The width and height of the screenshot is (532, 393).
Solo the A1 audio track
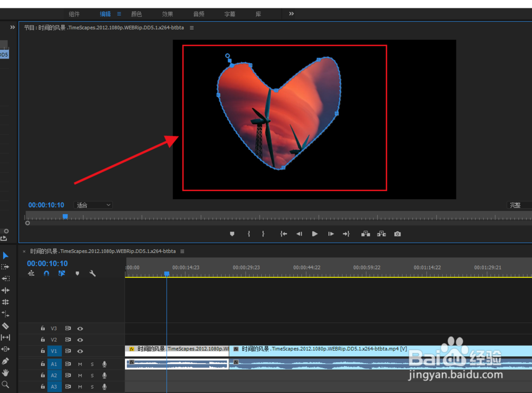click(x=92, y=364)
